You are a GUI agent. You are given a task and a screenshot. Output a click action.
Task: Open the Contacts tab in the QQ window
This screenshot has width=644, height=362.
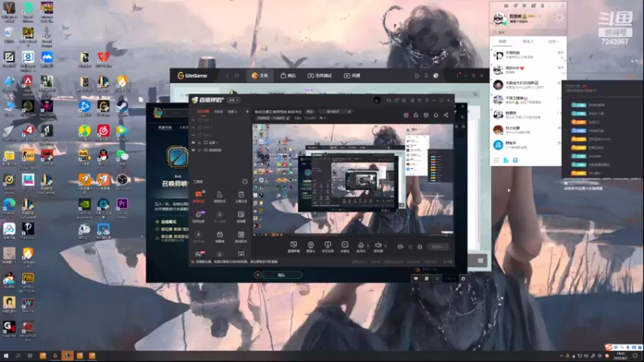pos(528,42)
